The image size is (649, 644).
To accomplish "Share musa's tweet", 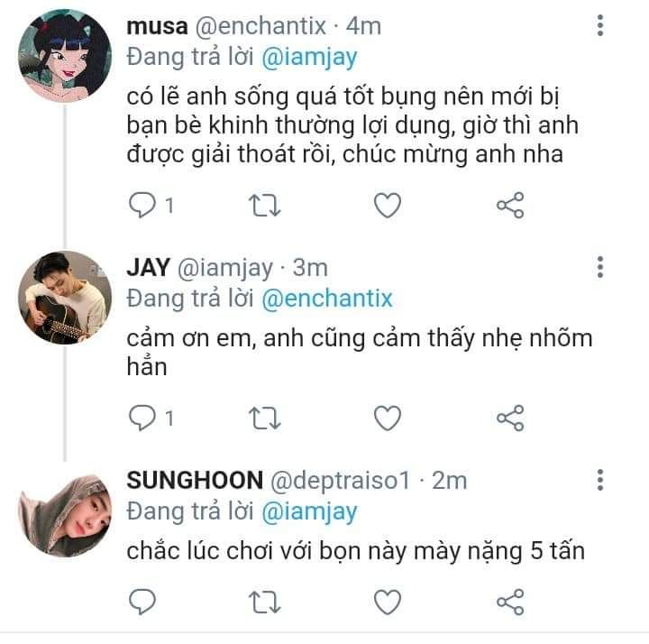I will click(510, 205).
